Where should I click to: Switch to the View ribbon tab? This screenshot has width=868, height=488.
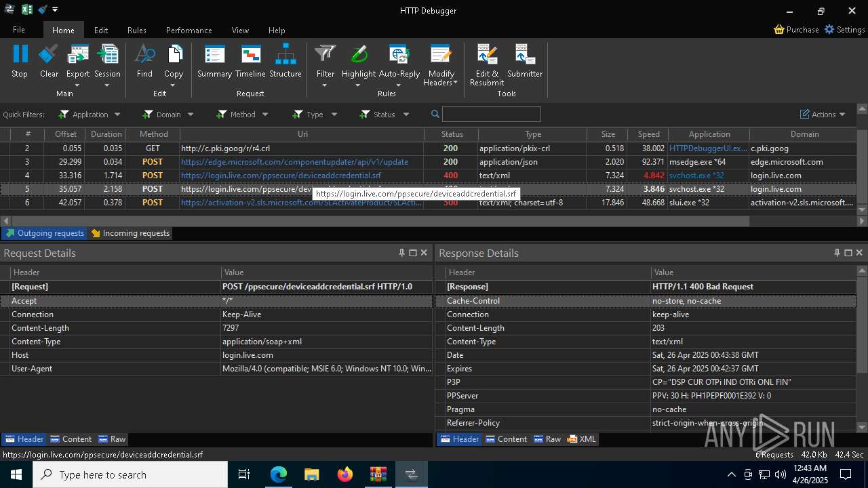(x=240, y=30)
